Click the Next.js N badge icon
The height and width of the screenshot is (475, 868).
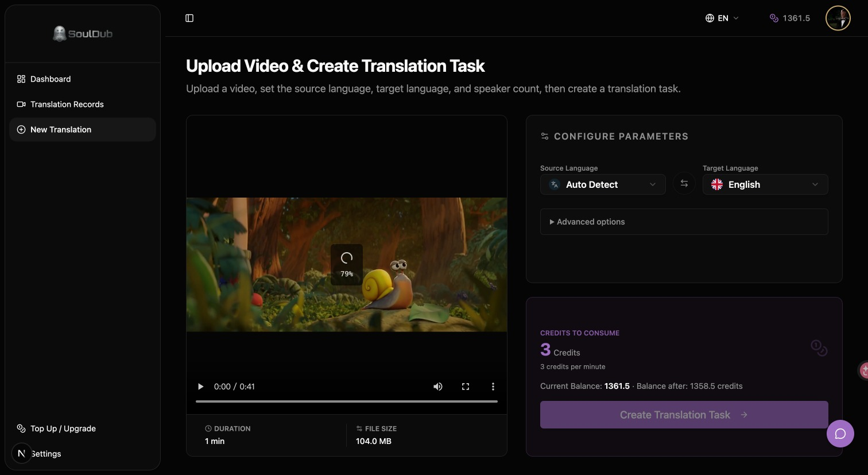point(21,453)
